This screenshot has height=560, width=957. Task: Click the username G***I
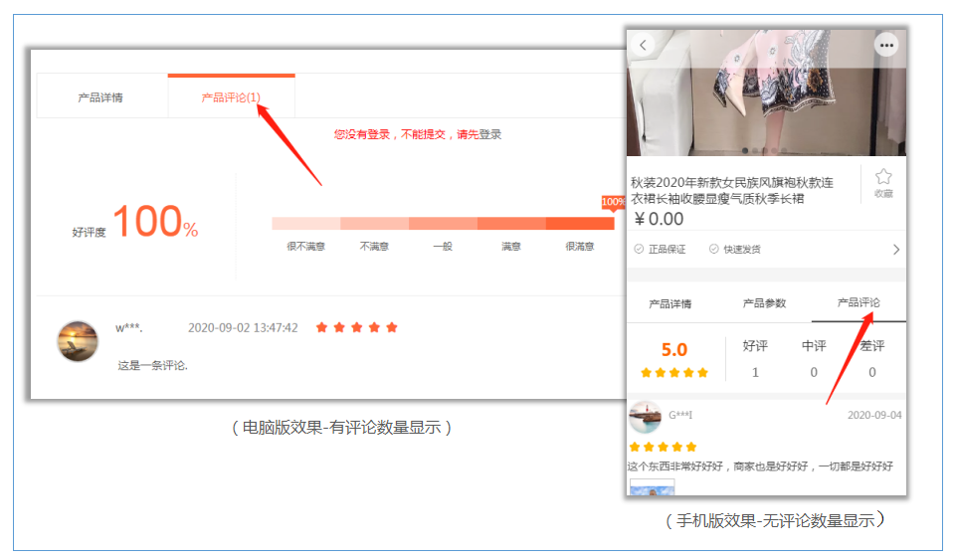680,415
